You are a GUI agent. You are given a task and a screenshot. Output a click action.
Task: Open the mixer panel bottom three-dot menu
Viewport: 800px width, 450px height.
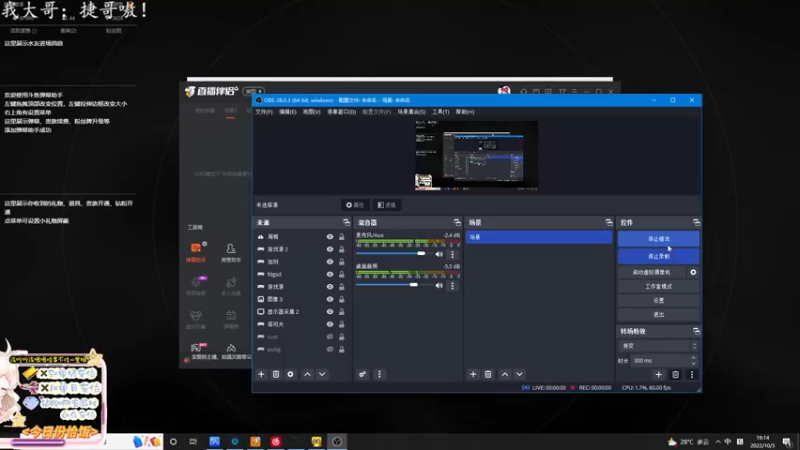tap(379, 374)
